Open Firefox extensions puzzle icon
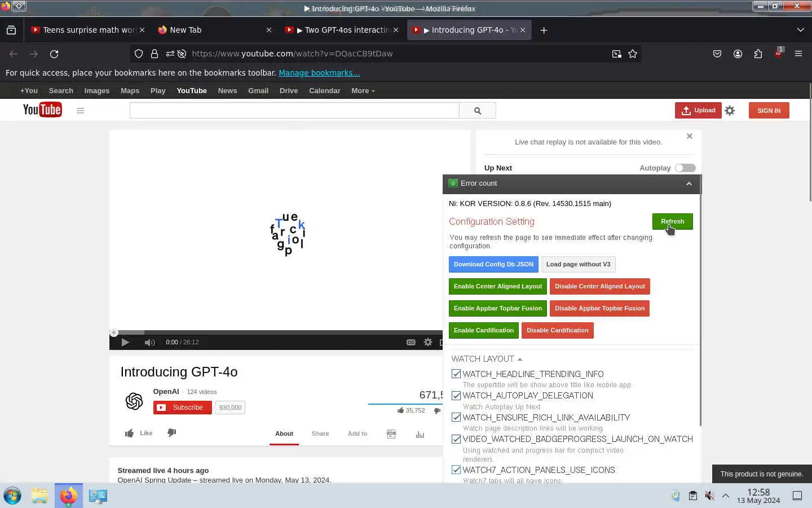 pyautogui.click(x=758, y=54)
